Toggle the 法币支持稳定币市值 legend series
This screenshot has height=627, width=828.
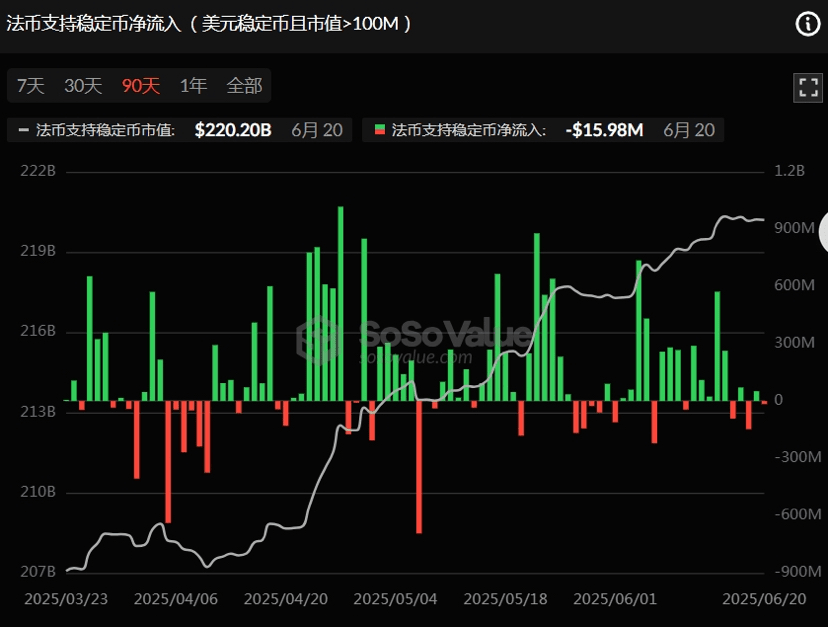click(180, 130)
